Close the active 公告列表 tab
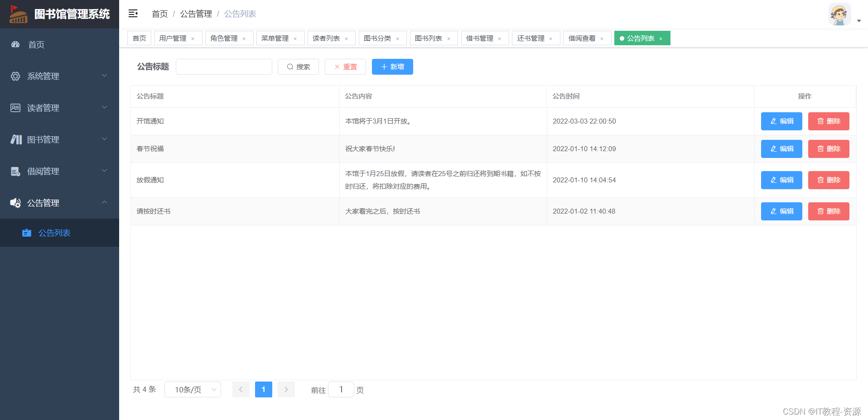868x420 pixels. click(661, 39)
